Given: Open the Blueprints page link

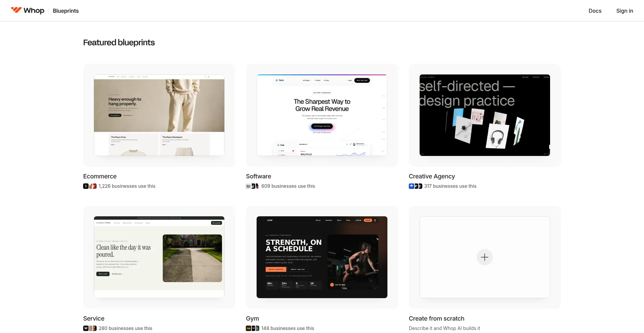Looking at the screenshot, I should tap(66, 11).
